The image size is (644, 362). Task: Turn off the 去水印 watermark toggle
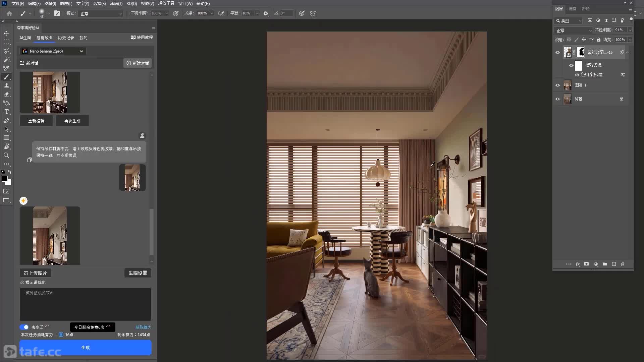(x=24, y=327)
